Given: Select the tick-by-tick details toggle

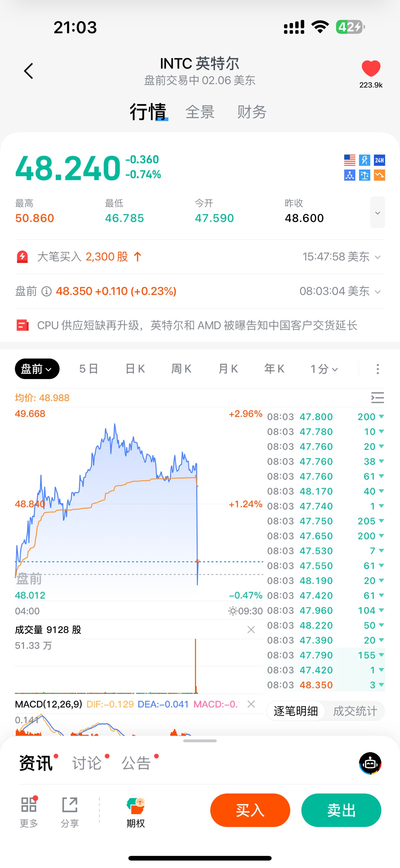Looking at the screenshot, I should click(296, 711).
